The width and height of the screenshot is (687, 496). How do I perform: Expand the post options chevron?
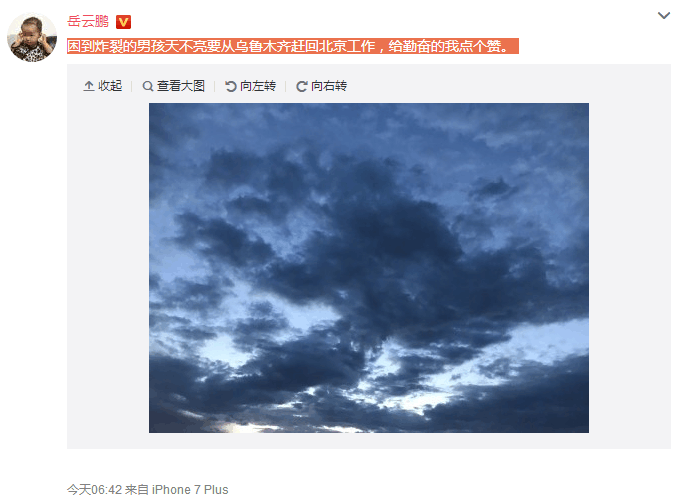664,16
